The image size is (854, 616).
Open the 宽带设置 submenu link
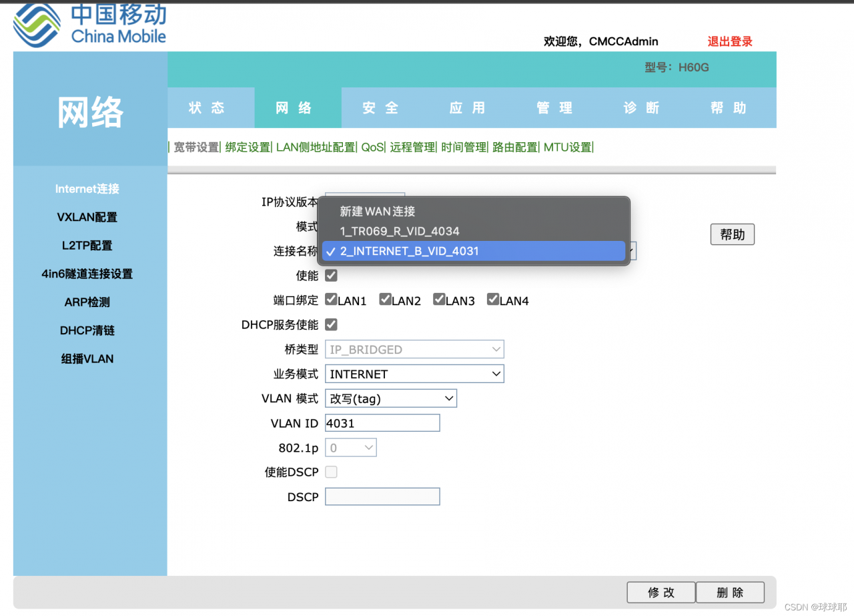(196, 147)
